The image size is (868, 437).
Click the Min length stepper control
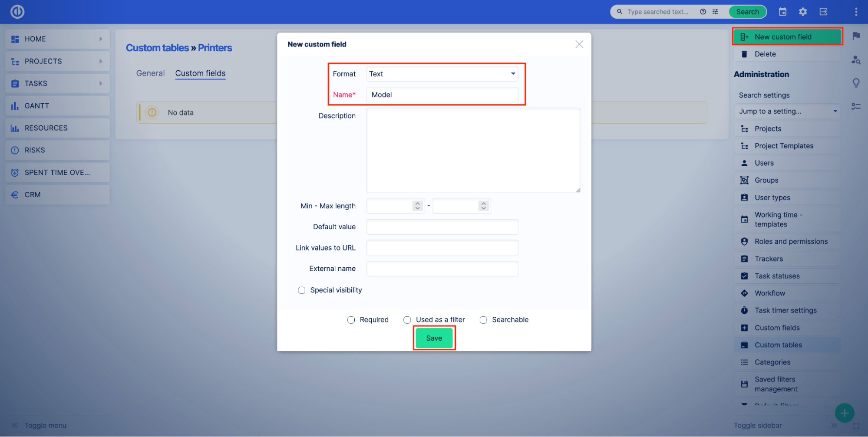tap(417, 206)
